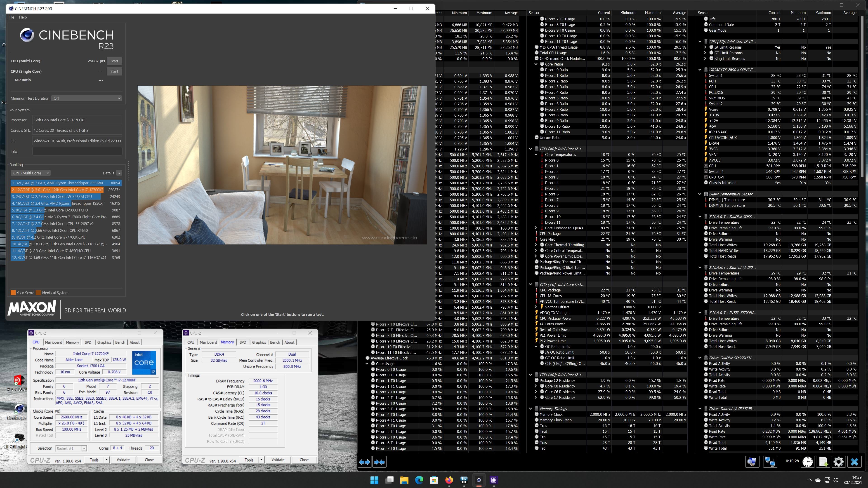Click HWiNFO expand columns arrows icon
The width and height of the screenshot is (868, 488).
(x=365, y=462)
